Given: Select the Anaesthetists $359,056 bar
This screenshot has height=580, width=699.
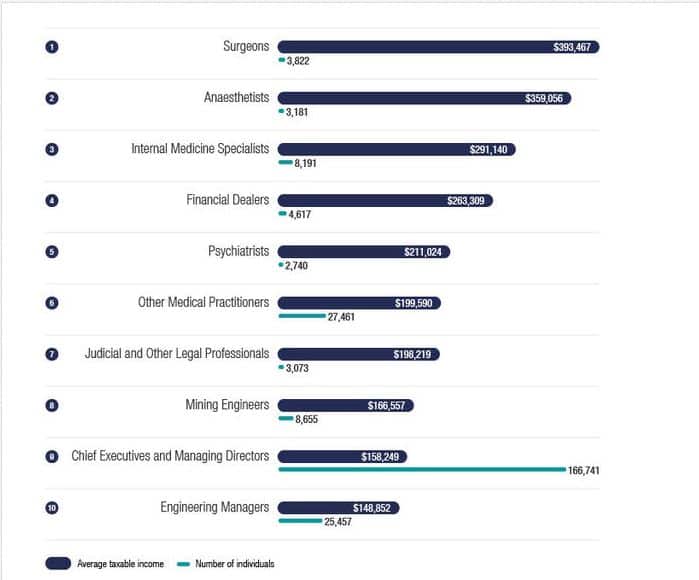Looking at the screenshot, I should (424, 98).
